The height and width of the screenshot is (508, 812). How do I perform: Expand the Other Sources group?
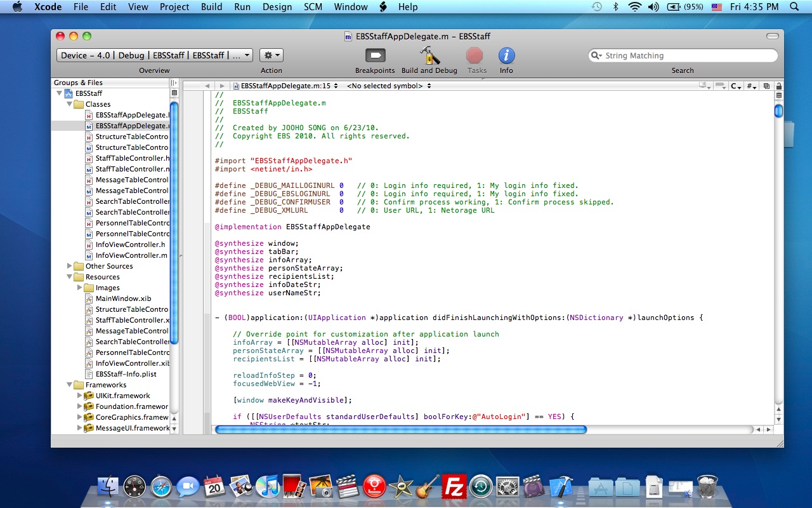click(70, 266)
